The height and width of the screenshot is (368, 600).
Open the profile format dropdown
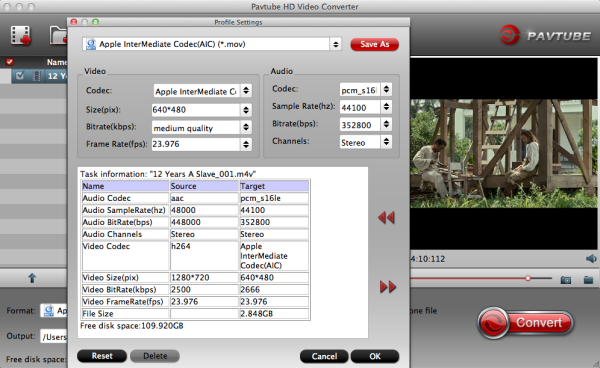point(335,44)
